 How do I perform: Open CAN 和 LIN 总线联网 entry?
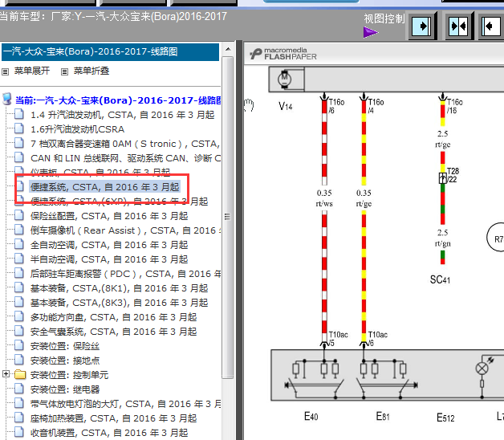[x=125, y=158]
